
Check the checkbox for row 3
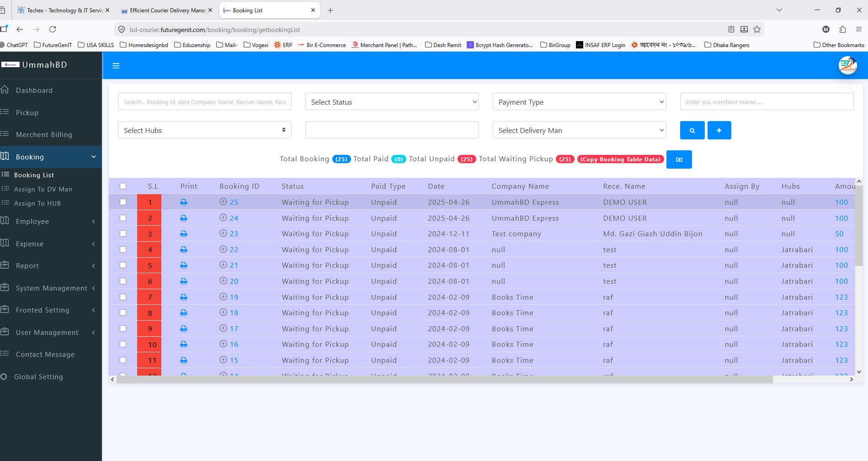click(x=123, y=233)
